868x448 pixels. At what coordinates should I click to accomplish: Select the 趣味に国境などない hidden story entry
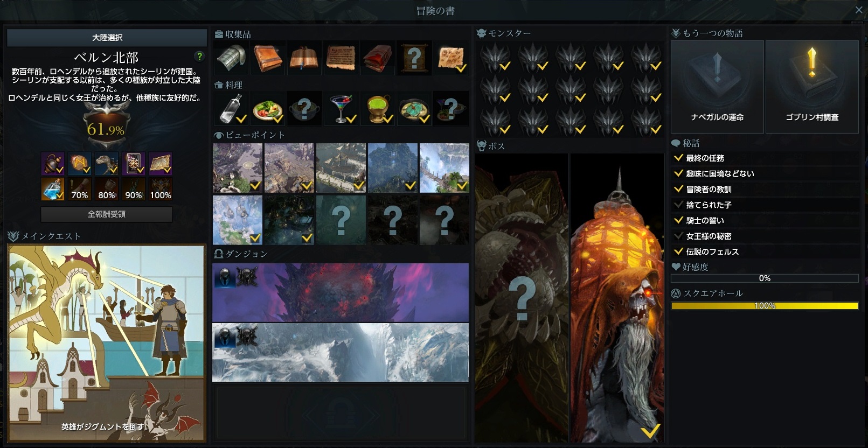click(765, 174)
